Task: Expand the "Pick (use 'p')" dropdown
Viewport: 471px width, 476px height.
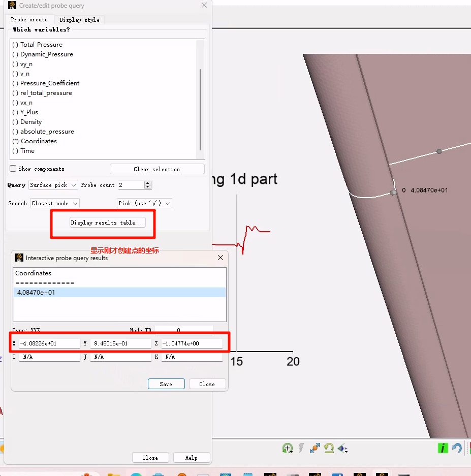Action: click(x=144, y=203)
